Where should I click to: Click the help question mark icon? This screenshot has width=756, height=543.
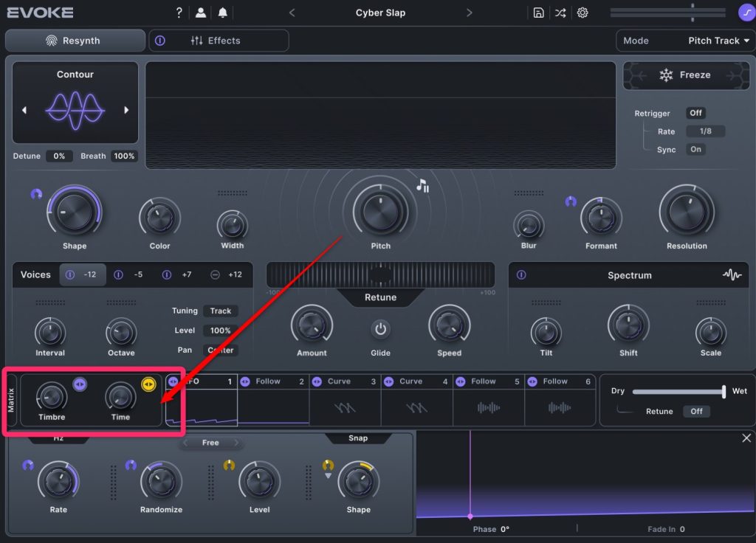(x=179, y=13)
